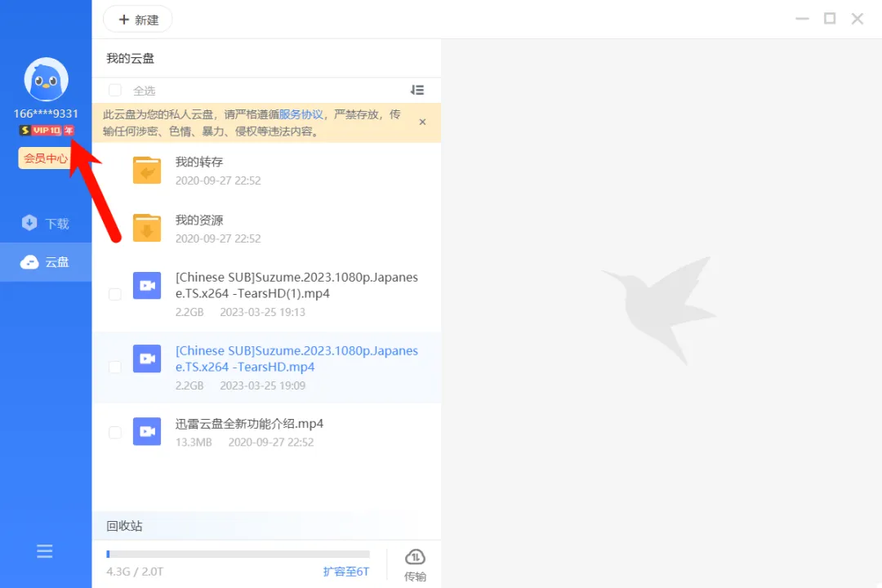Click the VIP10 membership badge

coord(47,131)
